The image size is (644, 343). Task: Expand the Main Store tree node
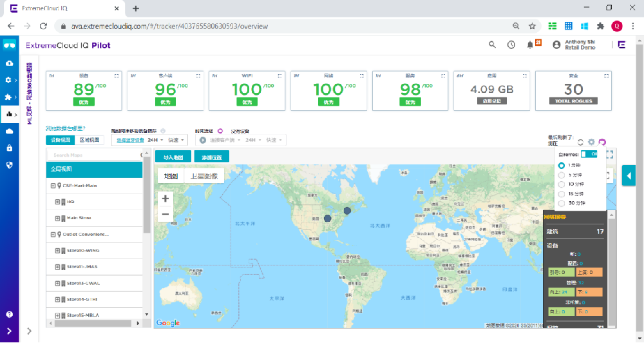57,218
